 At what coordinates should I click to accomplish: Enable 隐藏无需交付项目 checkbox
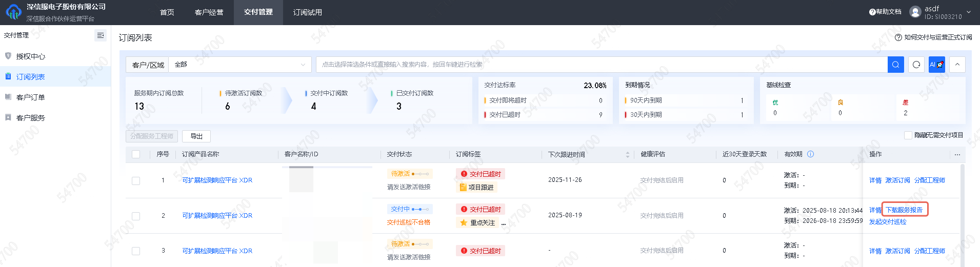(x=908, y=135)
